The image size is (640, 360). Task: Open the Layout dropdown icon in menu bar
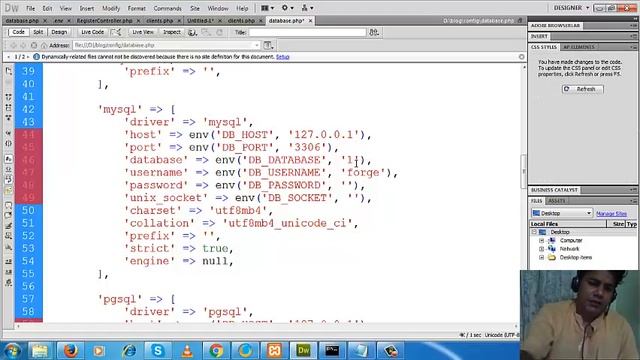(267, 8)
